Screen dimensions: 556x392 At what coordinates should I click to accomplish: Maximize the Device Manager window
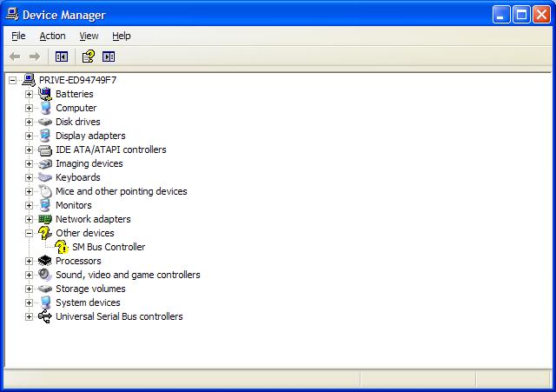tap(521, 15)
